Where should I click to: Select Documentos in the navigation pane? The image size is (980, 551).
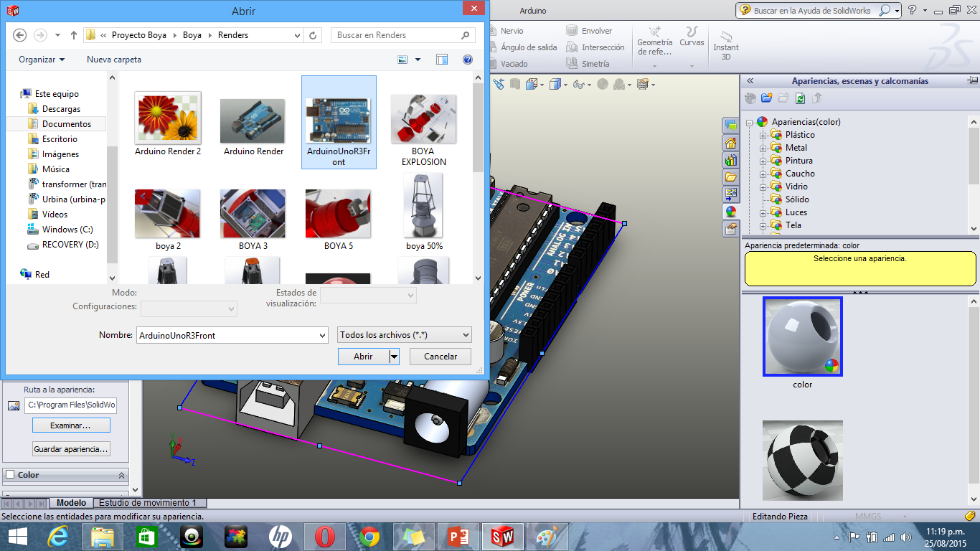click(67, 124)
